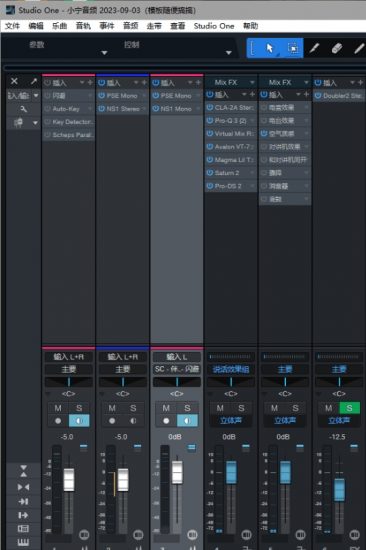Open the 文件 menu

coord(12,26)
